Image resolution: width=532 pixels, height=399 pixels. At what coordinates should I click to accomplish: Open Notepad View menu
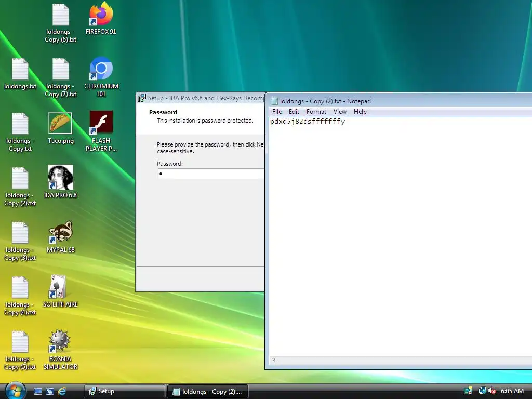click(x=340, y=112)
